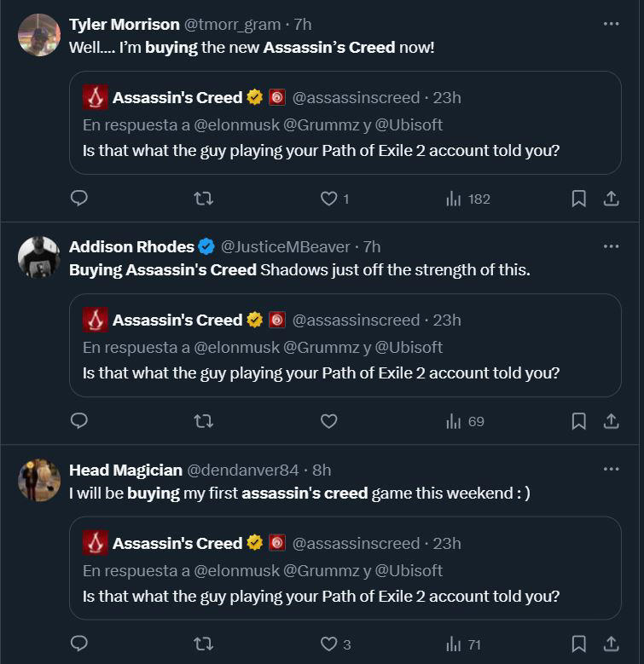Image resolution: width=644 pixels, height=664 pixels.
Task: Bookmark Addison Rhodes' tweet
Action: (x=578, y=421)
